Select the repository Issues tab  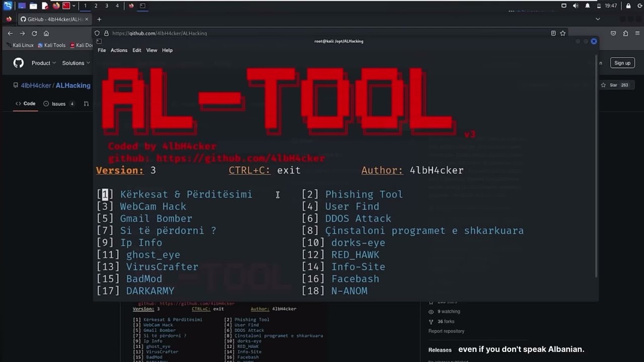(x=59, y=104)
